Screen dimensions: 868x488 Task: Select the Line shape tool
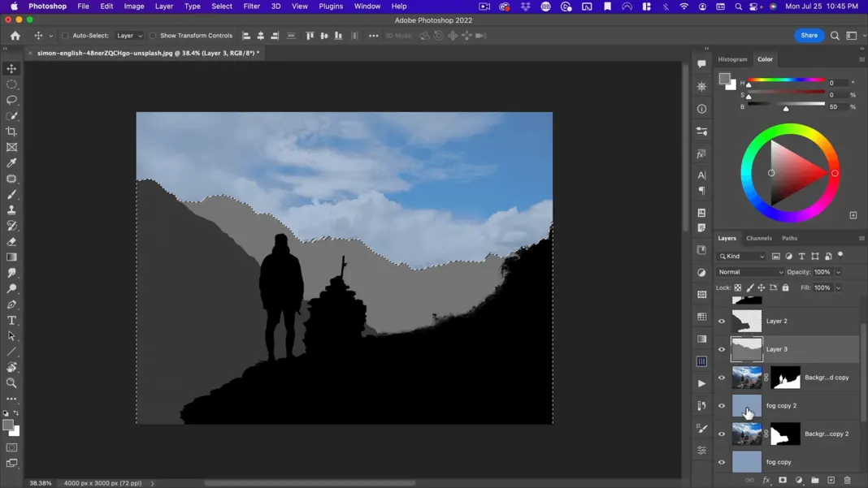[11, 352]
